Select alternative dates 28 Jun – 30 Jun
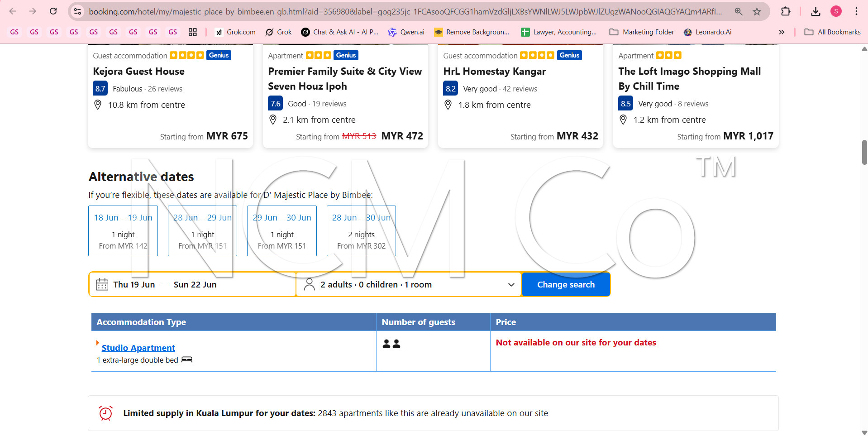 point(361,231)
